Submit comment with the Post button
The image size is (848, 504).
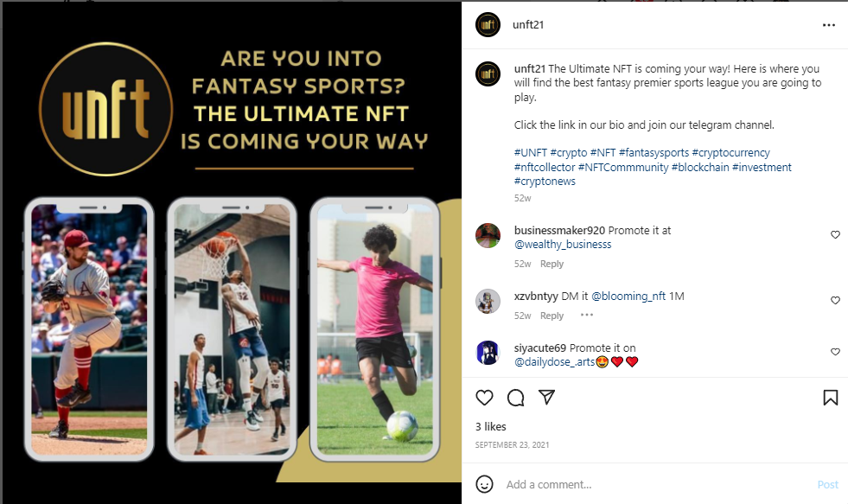(827, 484)
